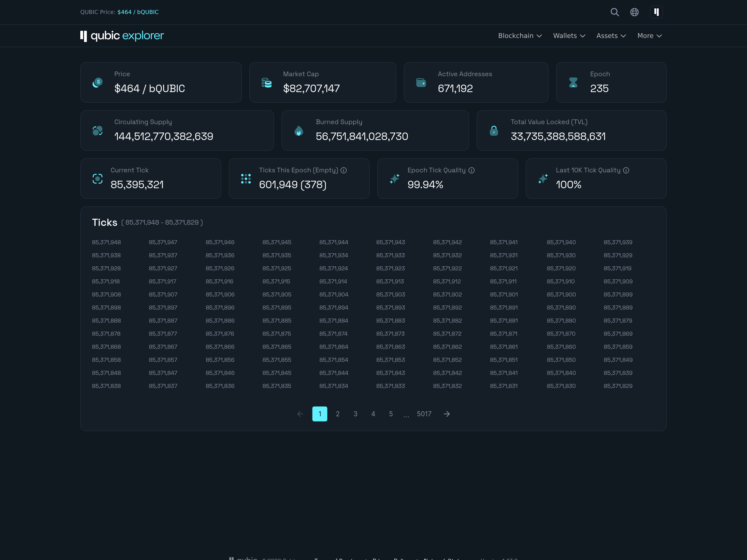Viewport: 747px width, 560px height.
Task: Open tick 85,371,927
Action: [163, 268]
